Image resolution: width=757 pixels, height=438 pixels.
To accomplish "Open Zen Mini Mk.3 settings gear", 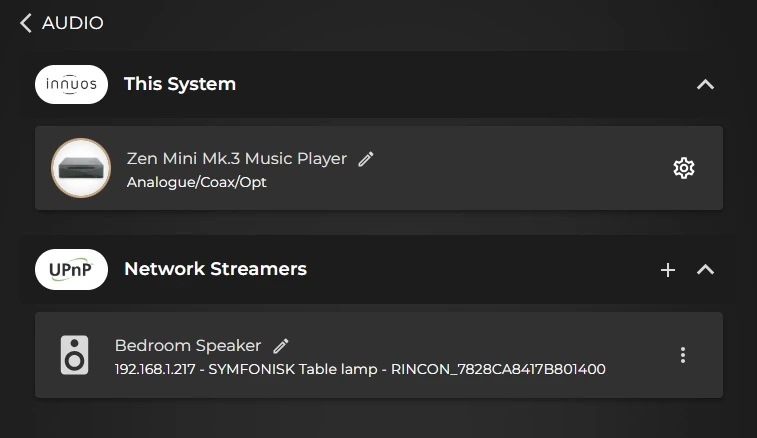I will pos(684,168).
